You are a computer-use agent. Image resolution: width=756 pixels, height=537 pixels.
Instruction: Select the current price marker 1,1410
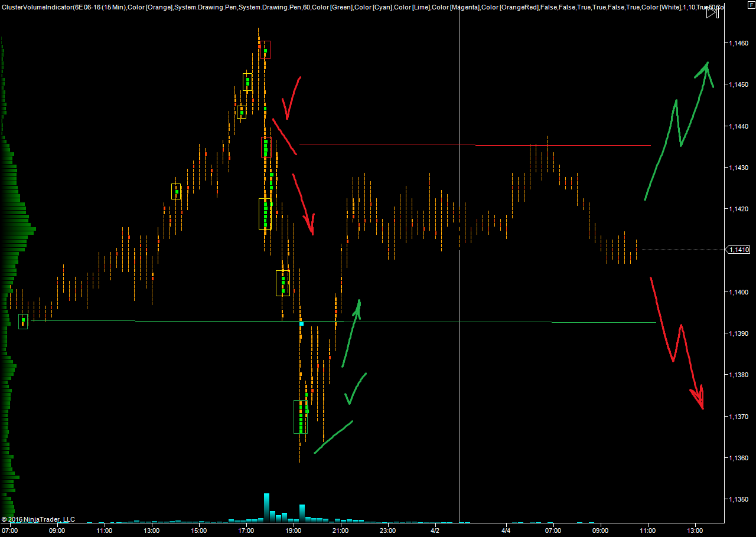pyautogui.click(x=739, y=250)
